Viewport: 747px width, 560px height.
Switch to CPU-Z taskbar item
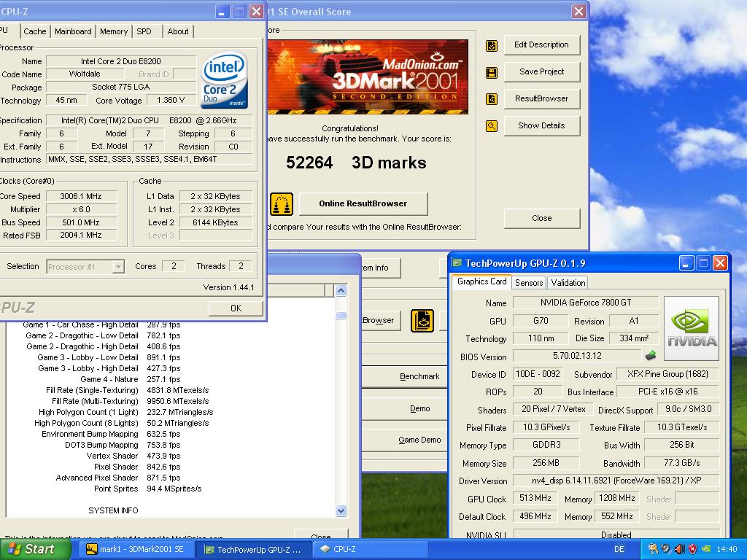coord(370,549)
